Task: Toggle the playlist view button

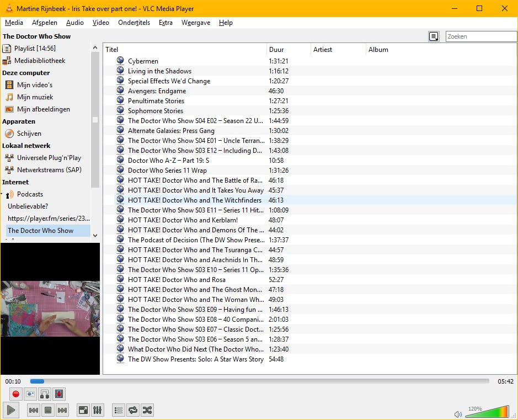Action: coord(118,411)
